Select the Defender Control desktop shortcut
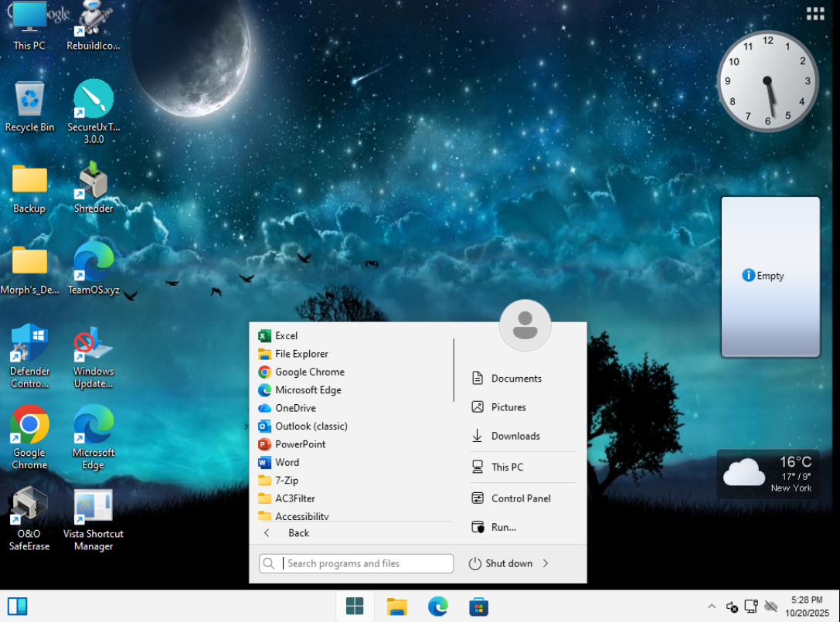840x622 pixels. point(29,356)
